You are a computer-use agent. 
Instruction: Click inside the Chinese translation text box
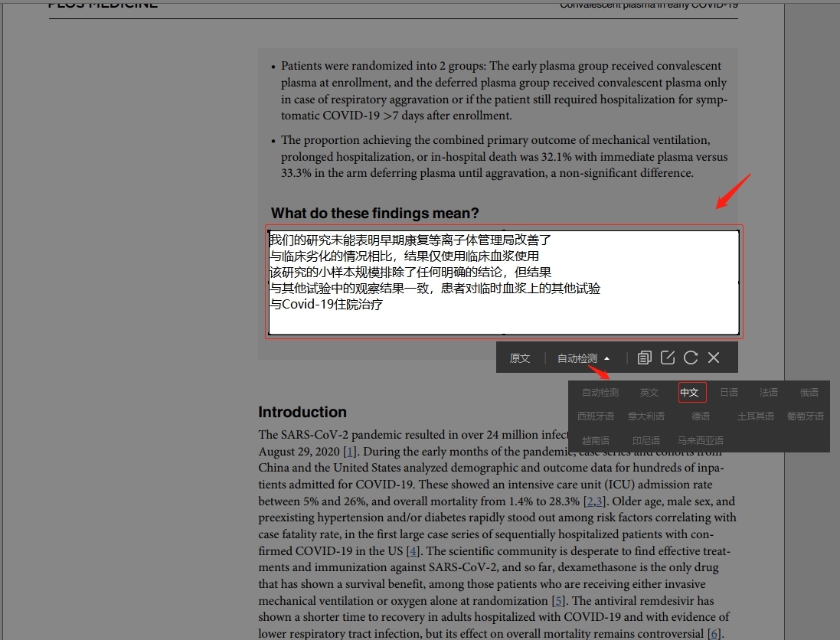pos(504,282)
